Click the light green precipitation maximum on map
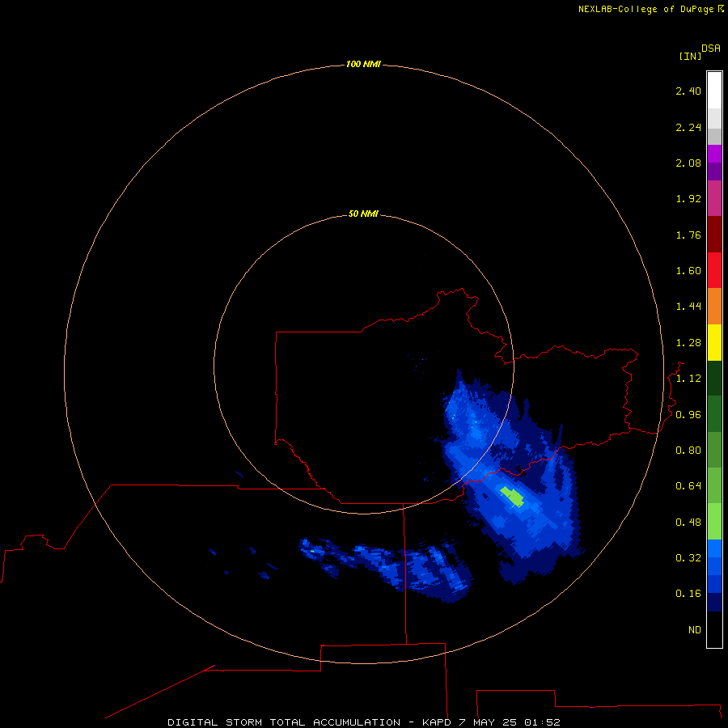 (x=512, y=497)
